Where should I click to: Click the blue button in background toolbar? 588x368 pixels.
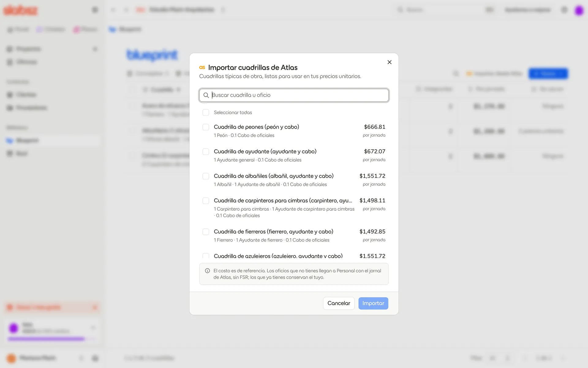pyautogui.click(x=548, y=74)
